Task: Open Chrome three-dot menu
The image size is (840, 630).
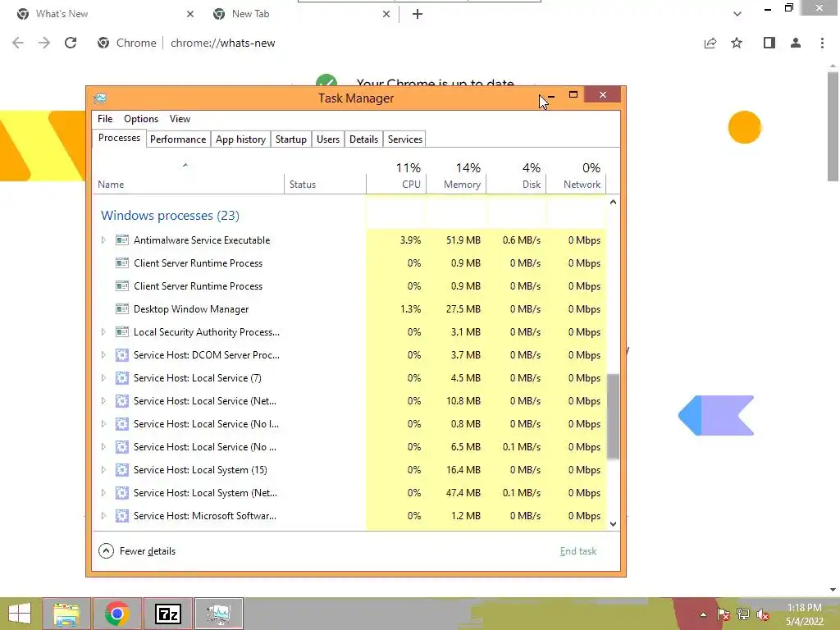Action: click(822, 43)
